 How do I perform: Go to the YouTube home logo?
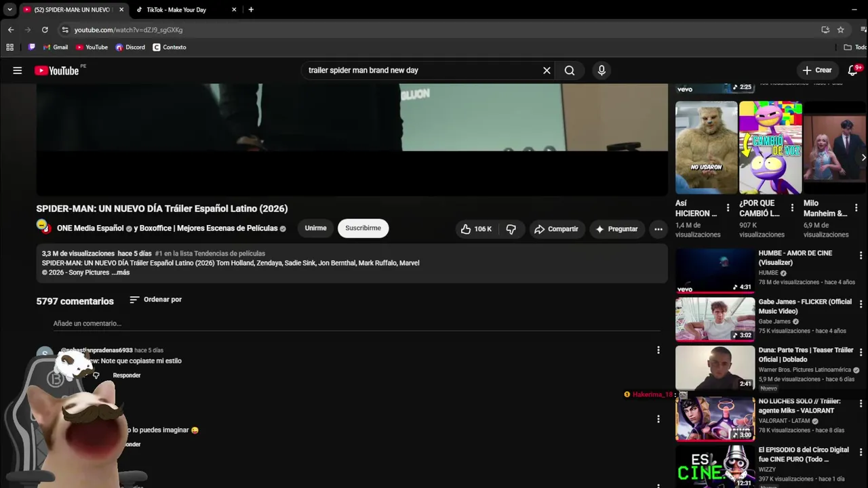(x=57, y=70)
